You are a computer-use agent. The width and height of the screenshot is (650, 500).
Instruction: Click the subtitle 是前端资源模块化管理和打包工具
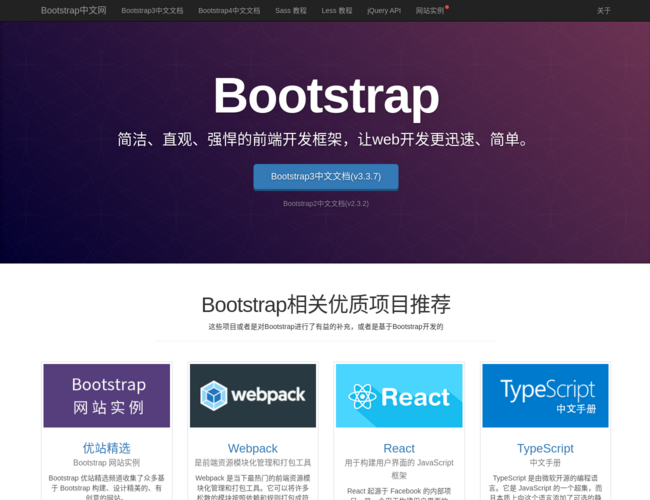coord(253,463)
